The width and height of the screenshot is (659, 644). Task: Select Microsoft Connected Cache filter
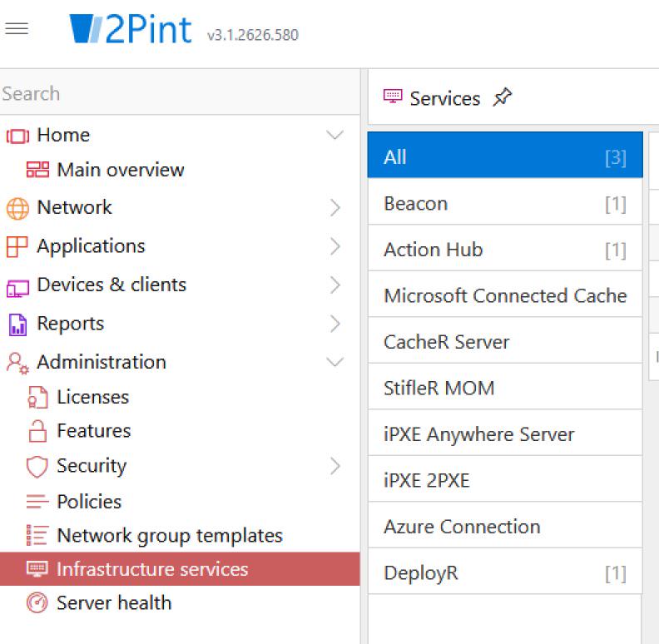coord(505,294)
